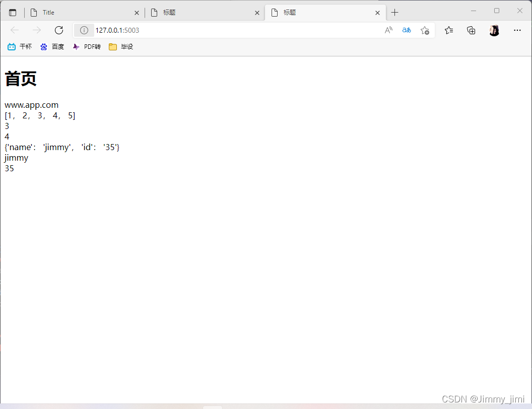Start Read aloud from address bar
Screen dimensions: 532x409
point(388,30)
